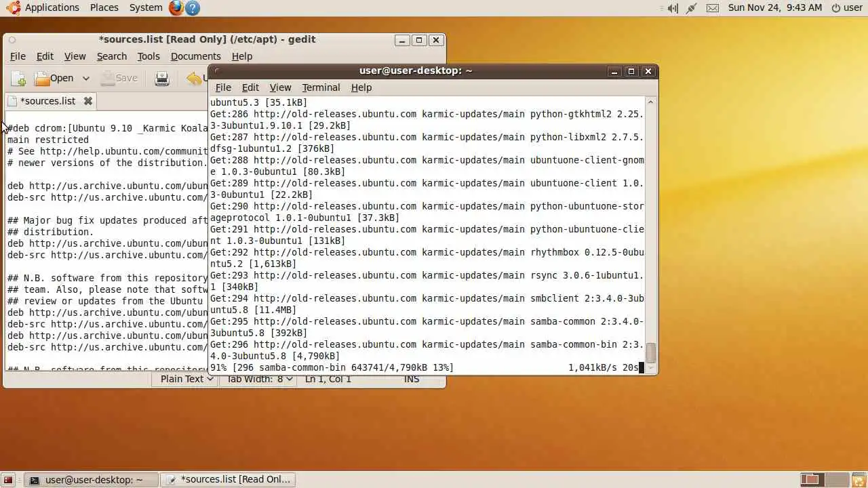Launch Firefox from the top panel

click(176, 8)
